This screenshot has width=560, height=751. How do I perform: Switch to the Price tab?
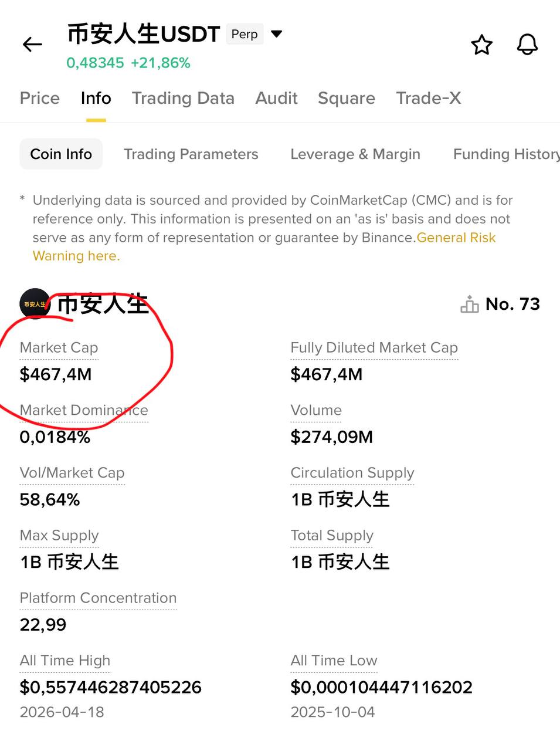40,98
